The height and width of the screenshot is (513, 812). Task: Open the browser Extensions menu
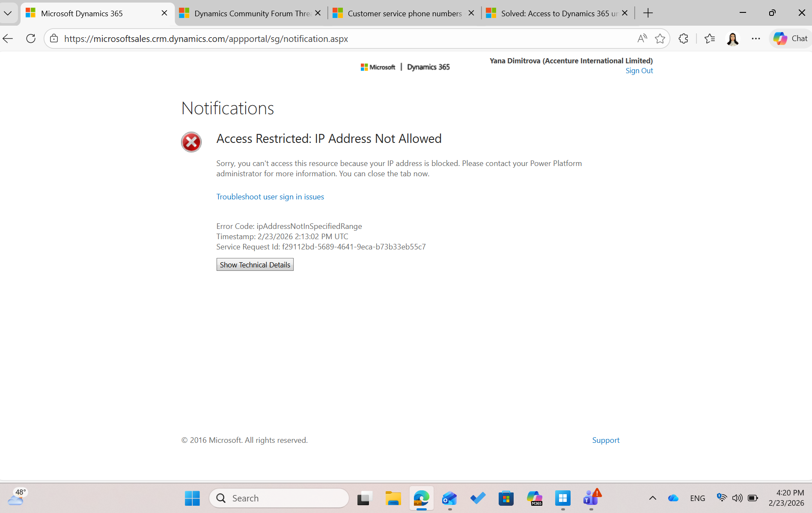(x=684, y=39)
